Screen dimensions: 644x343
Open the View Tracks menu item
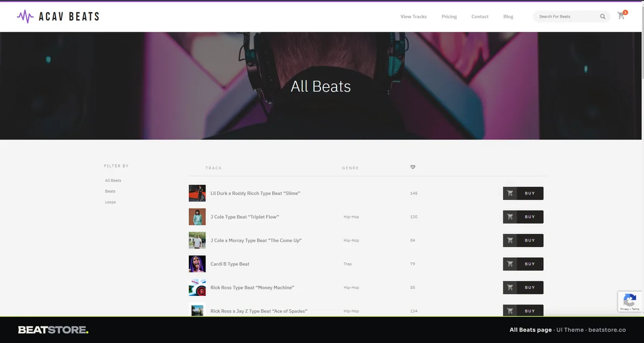(413, 17)
